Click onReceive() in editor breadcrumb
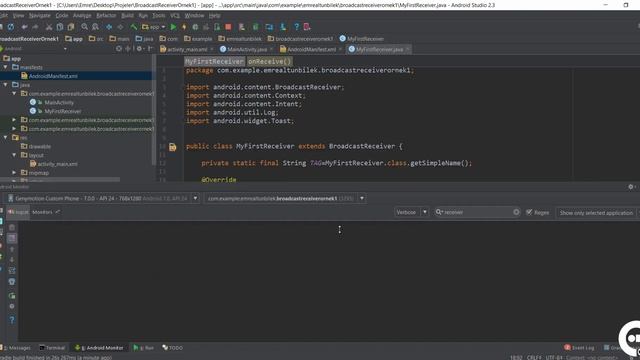Viewport: 640px width, 360px height. pos(269,61)
